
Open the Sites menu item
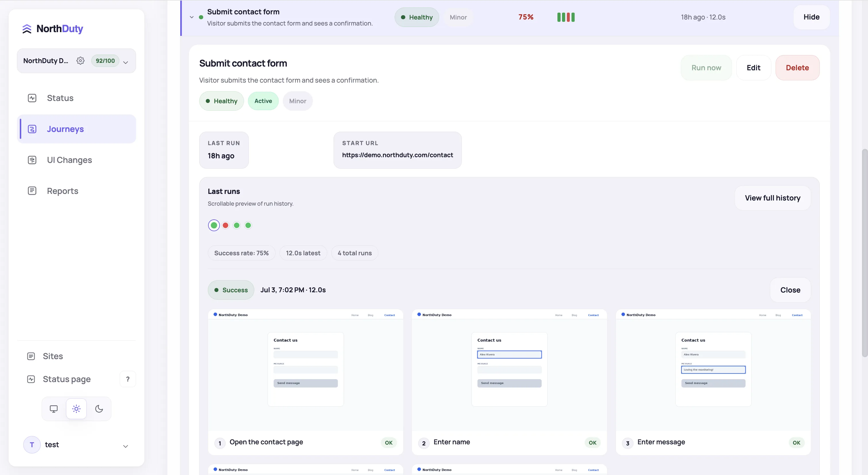point(76,356)
